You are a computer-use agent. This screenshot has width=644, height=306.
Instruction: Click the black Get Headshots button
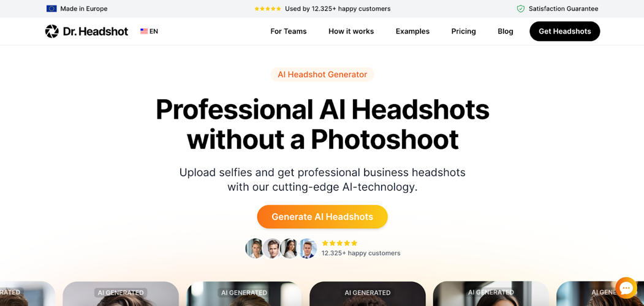point(565,31)
